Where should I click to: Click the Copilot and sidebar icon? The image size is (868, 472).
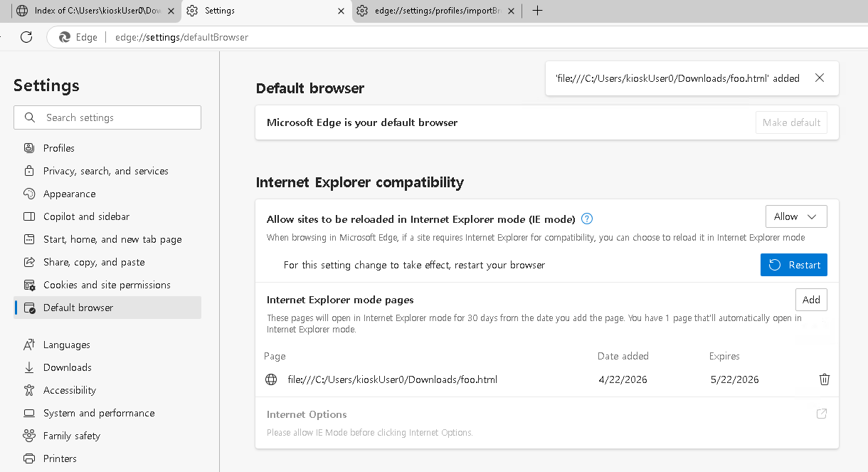click(29, 216)
